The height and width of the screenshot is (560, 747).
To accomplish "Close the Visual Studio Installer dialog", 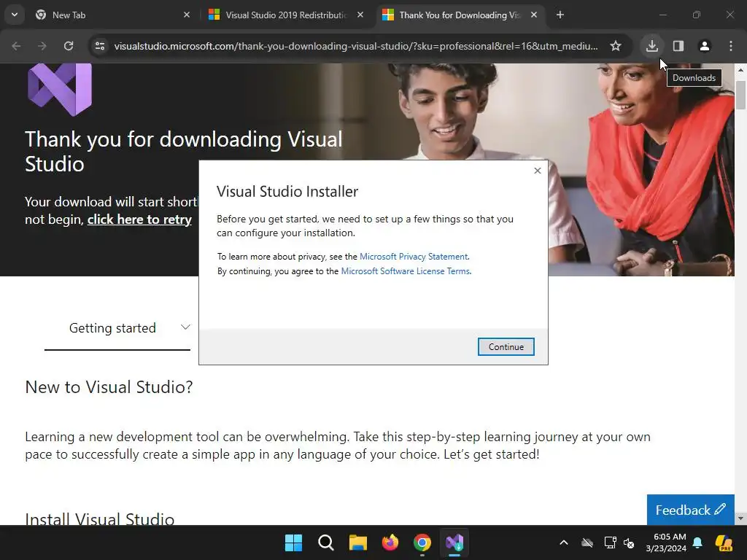I will [538, 171].
